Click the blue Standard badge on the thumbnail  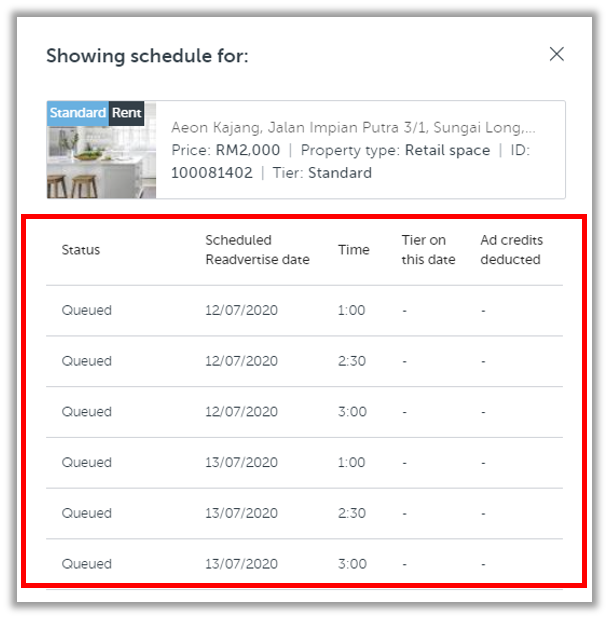pos(77,113)
